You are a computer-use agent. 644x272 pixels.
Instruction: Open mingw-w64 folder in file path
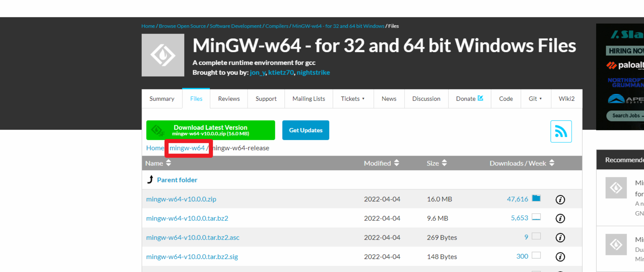click(x=187, y=148)
